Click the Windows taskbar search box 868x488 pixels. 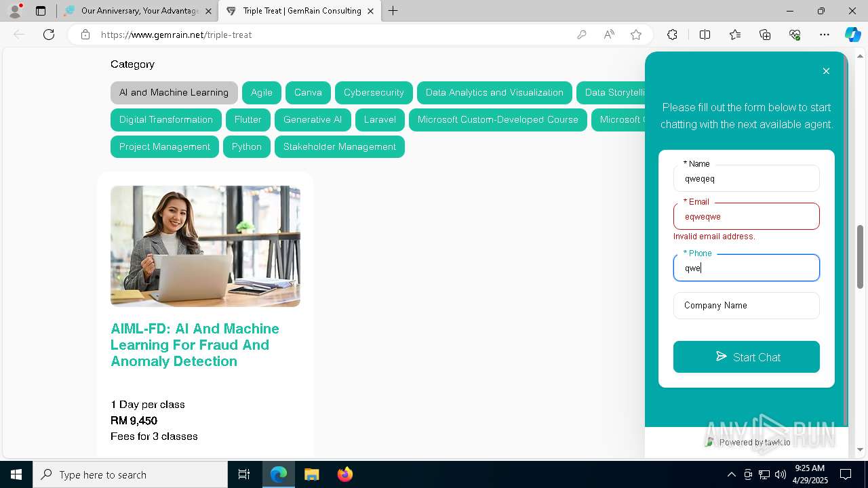[x=130, y=474]
